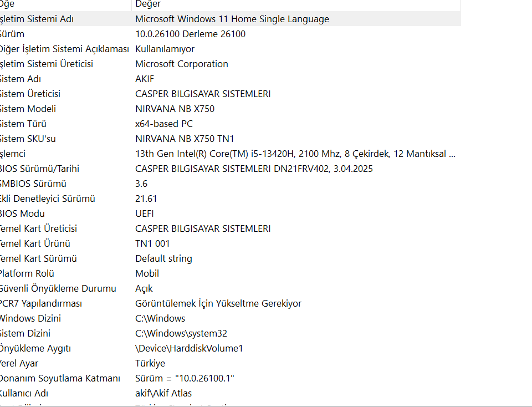Image resolution: width=532 pixels, height=407 pixels.
Task: Select the Platform Rolü row label
Action: 27,273
